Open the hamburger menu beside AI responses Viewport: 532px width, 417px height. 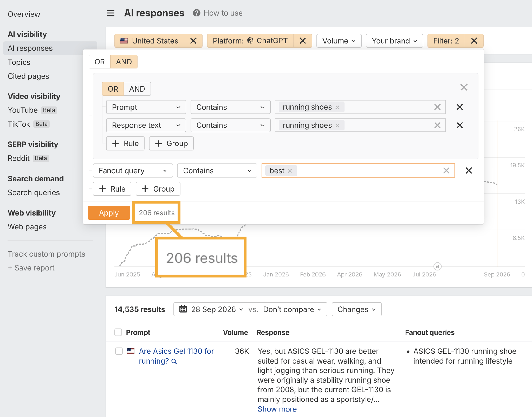111,13
